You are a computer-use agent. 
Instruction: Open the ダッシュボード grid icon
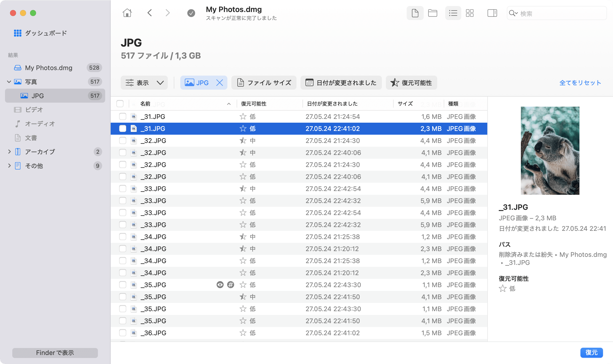coord(18,33)
